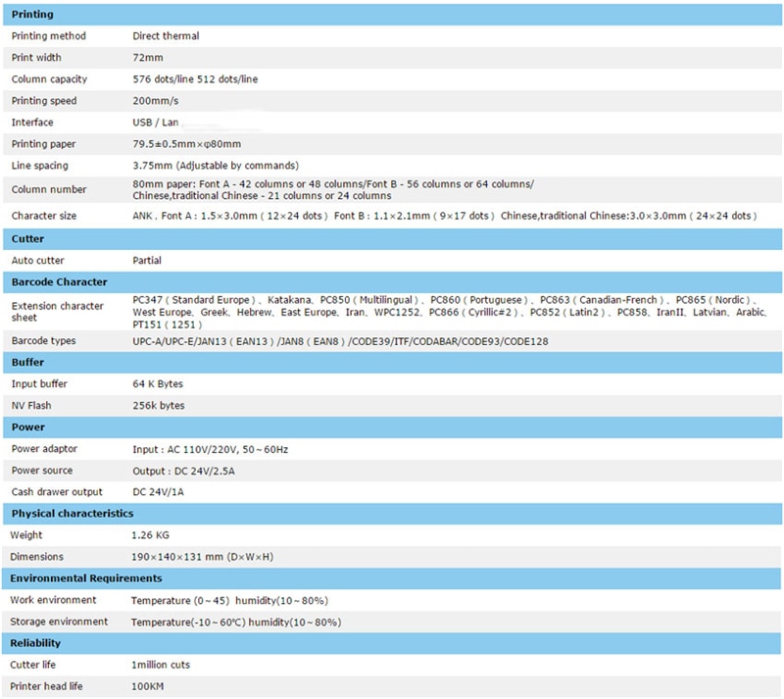Click the 'PC347 (Standard Europe)' character list
The height and width of the screenshot is (699, 784).
[450, 312]
